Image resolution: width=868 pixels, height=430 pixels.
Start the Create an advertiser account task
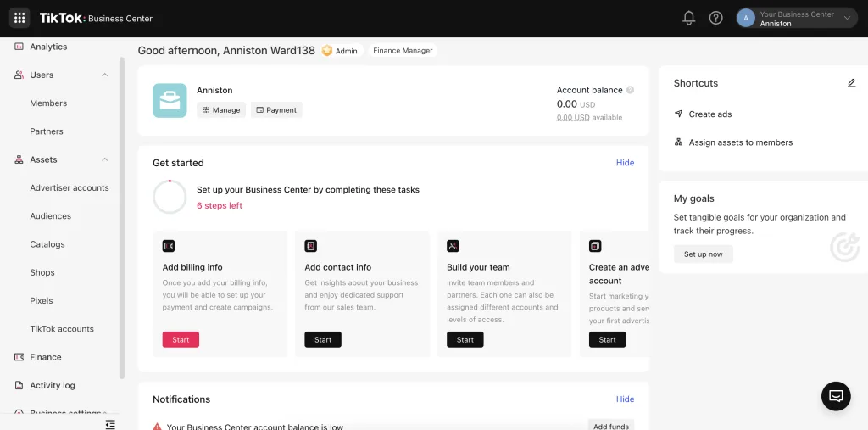(607, 340)
